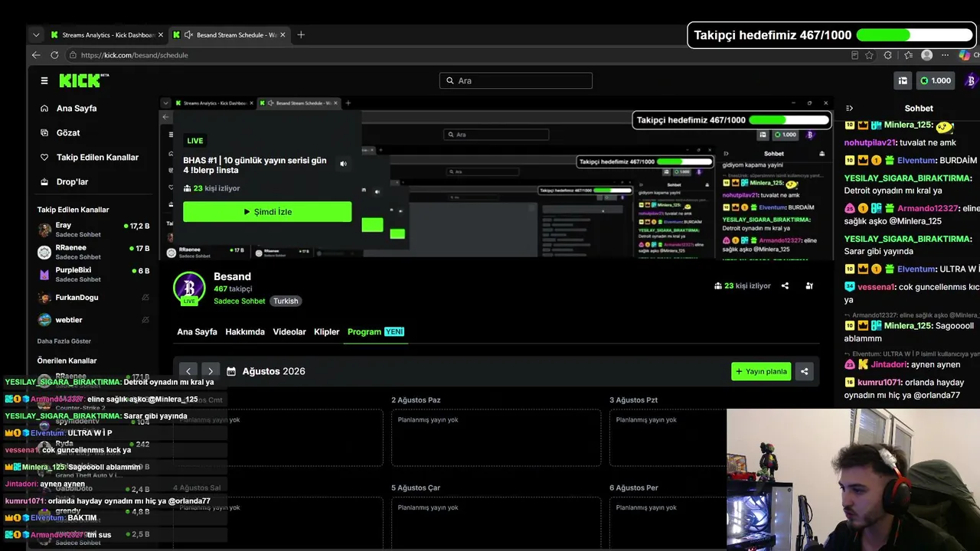Select the 2 Ağustos Paz day cell
Viewport: 980px width, 551px height.
tap(496, 438)
